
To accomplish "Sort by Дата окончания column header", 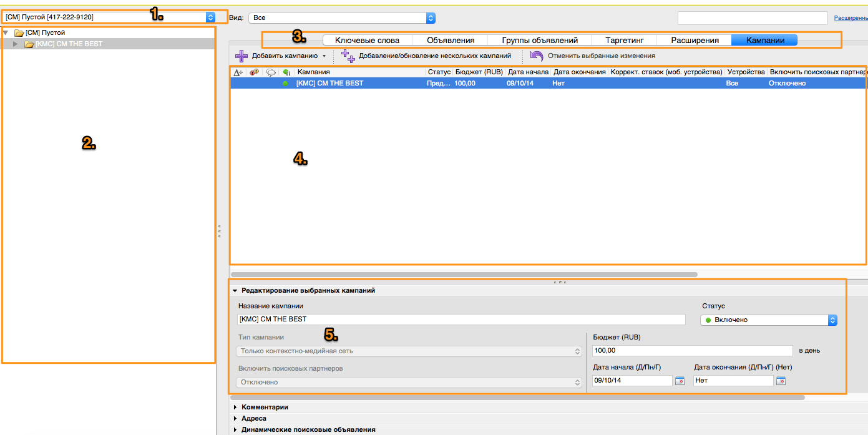I will (x=580, y=72).
